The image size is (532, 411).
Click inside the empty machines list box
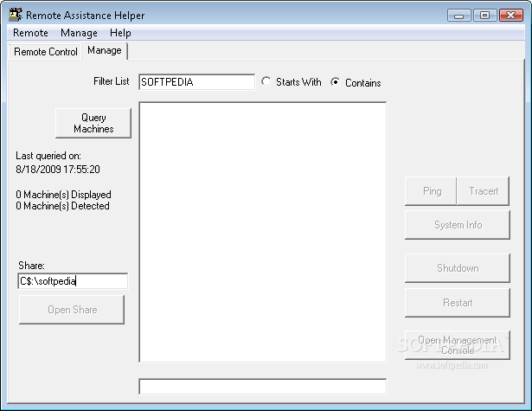click(x=263, y=232)
